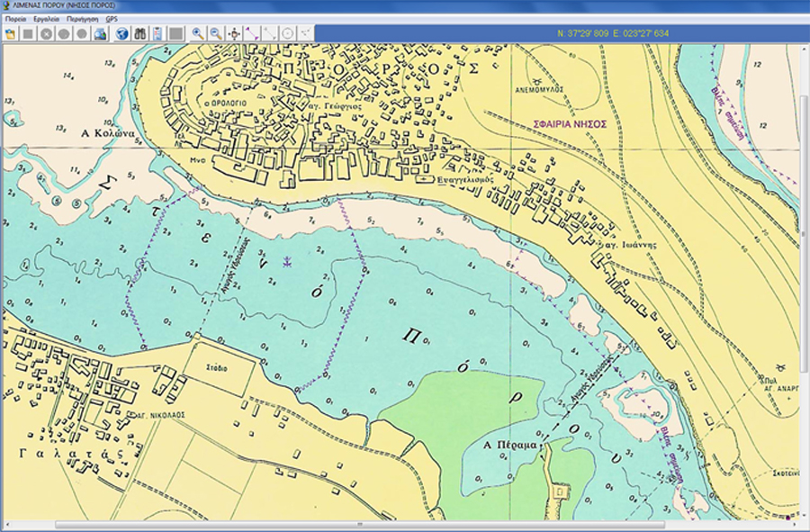
Task: Click the αγ. Γεώργιος label on the chart
Action: pyautogui.click(x=336, y=106)
